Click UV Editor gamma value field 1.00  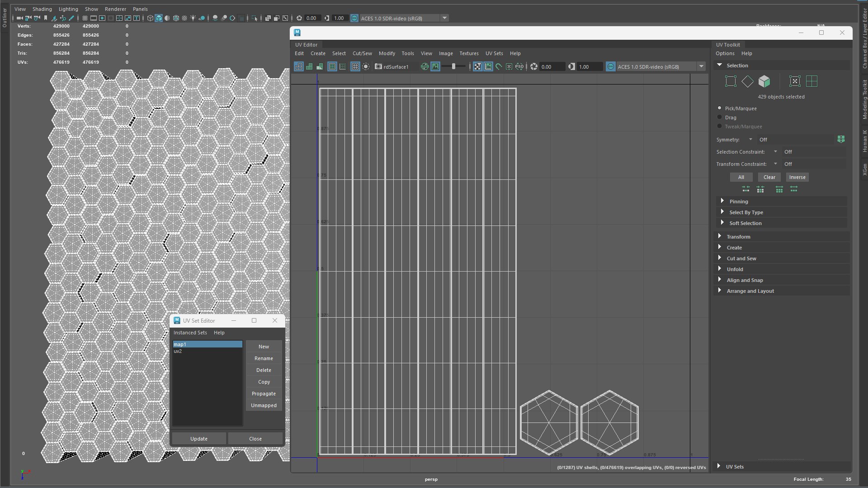tap(590, 66)
